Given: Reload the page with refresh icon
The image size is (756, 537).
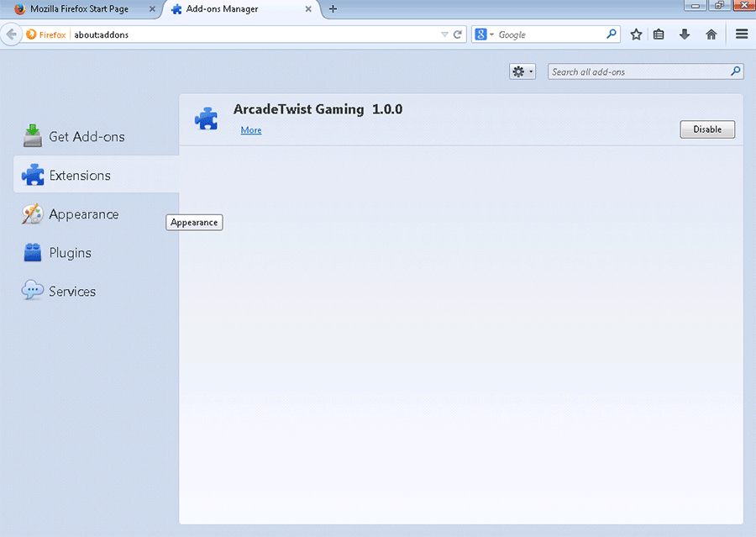Looking at the screenshot, I should tap(458, 34).
